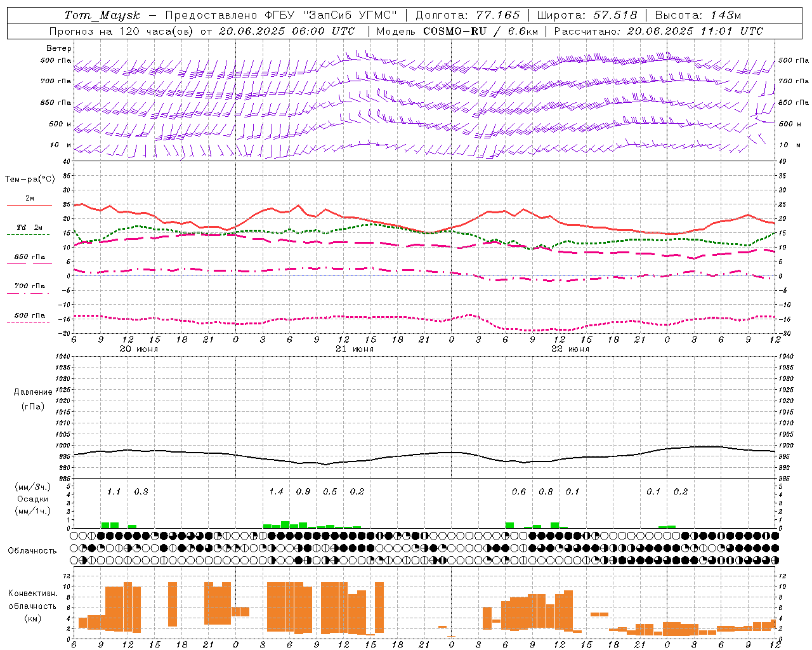812x650 pixels.
Task: Click the latitude value Широта: 57.518
Action: click(x=587, y=15)
